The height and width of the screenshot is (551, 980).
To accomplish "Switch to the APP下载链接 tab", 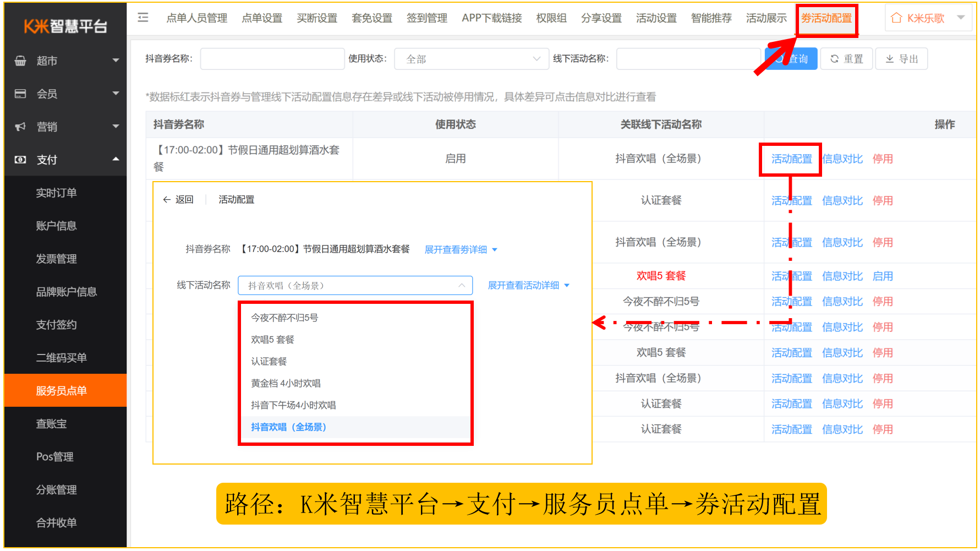I will [492, 18].
